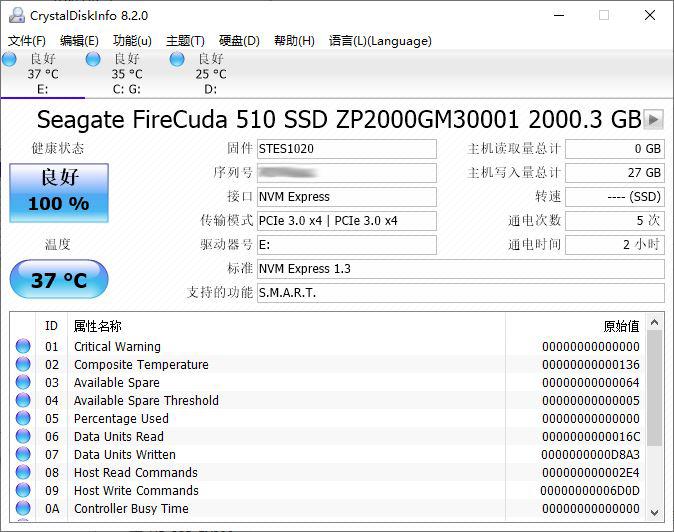Click the CrystalDiskInfo title bar app icon
The width and height of the screenshot is (674, 532).
(x=17, y=15)
